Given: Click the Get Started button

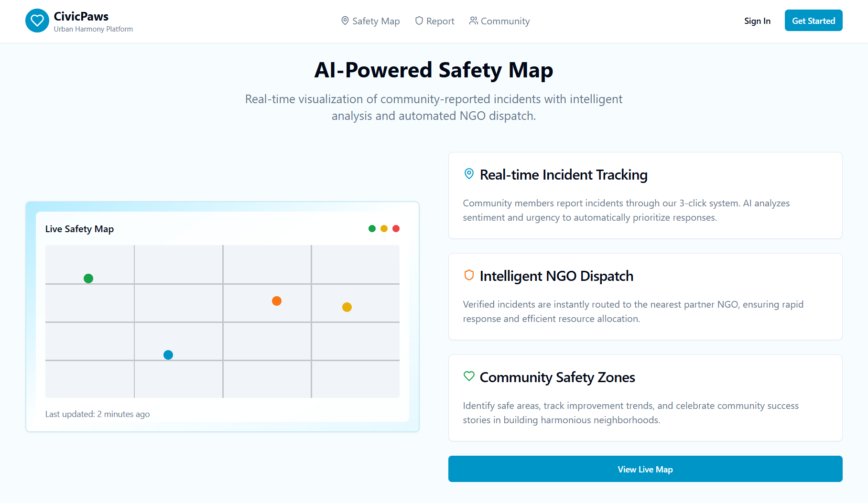Looking at the screenshot, I should (x=814, y=21).
